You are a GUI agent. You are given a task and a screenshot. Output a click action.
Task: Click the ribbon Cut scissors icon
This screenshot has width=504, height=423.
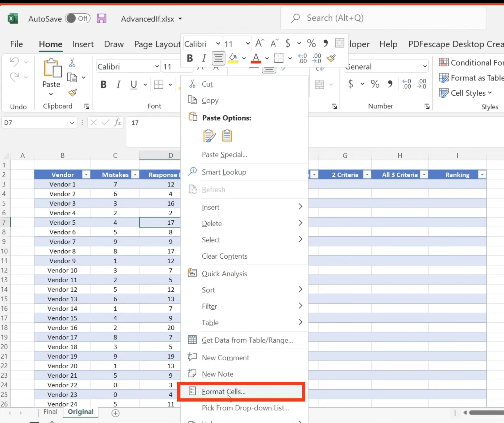click(x=72, y=63)
